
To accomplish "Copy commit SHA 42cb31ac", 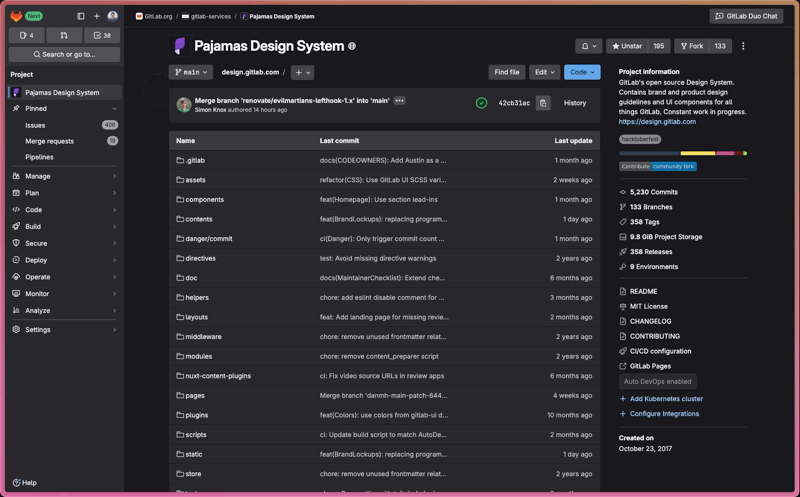I will (543, 103).
